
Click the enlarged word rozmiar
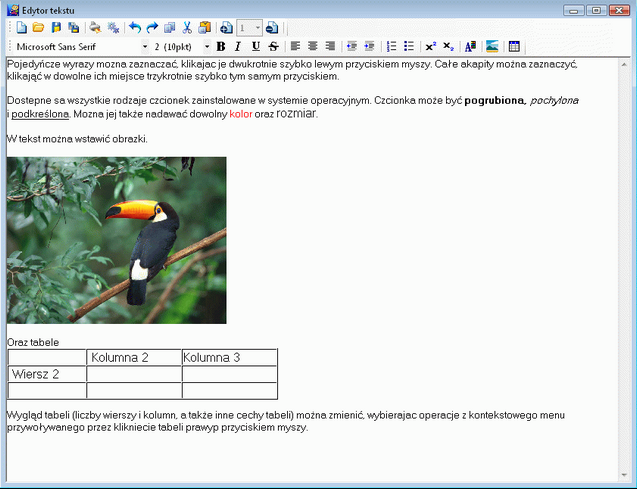[296, 113]
